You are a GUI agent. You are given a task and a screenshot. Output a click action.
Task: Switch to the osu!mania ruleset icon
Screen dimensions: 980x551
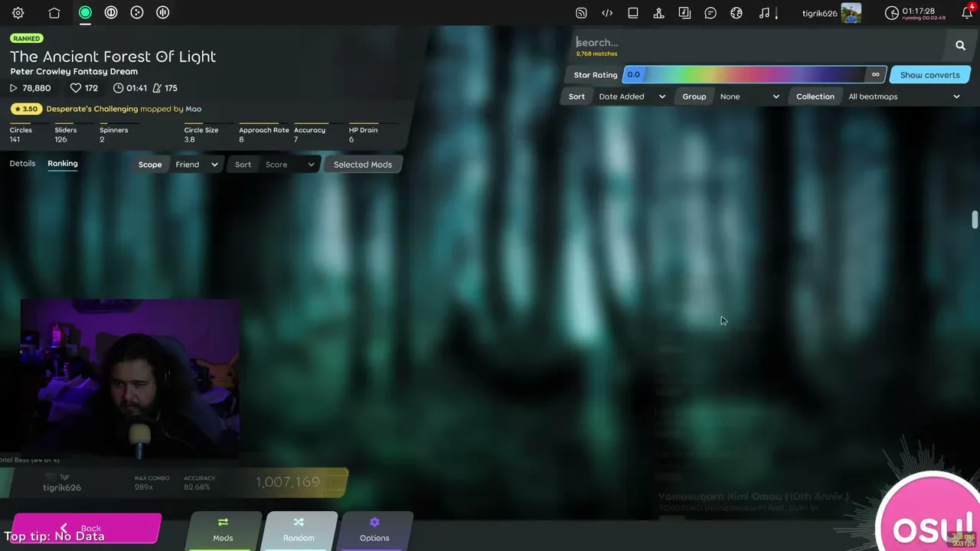(162, 12)
